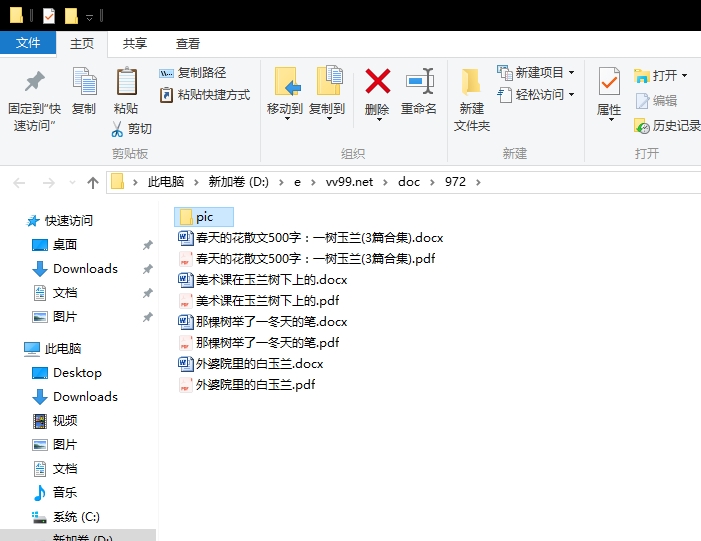The image size is (701, 541).
Task: Click the History (历史记录) button
Action: tap(667, 126)
